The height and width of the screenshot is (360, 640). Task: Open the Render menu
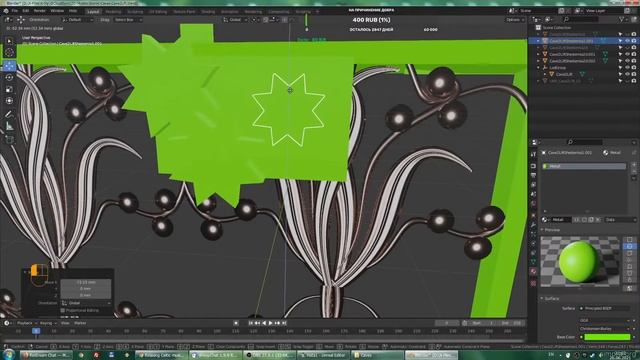40,11
